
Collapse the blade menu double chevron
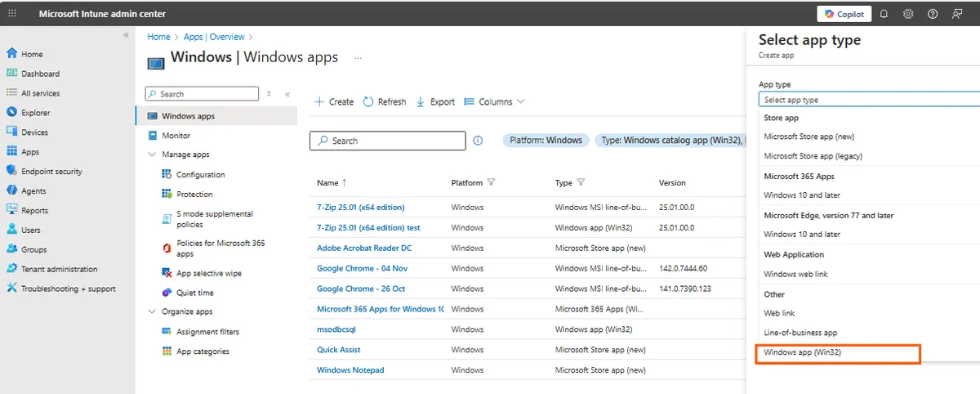point(287,94)
